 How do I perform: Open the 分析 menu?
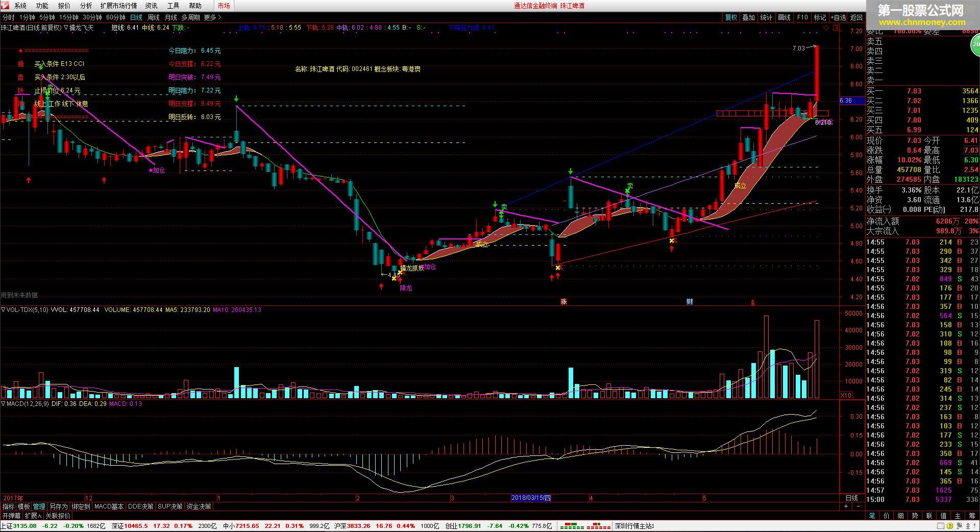86,6
